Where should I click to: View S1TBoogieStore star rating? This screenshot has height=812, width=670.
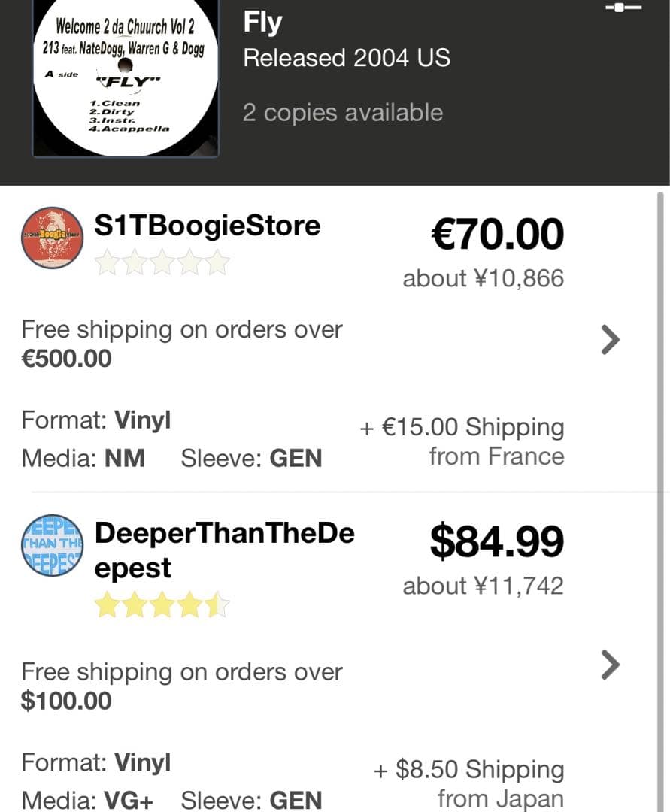coord(162,262)
